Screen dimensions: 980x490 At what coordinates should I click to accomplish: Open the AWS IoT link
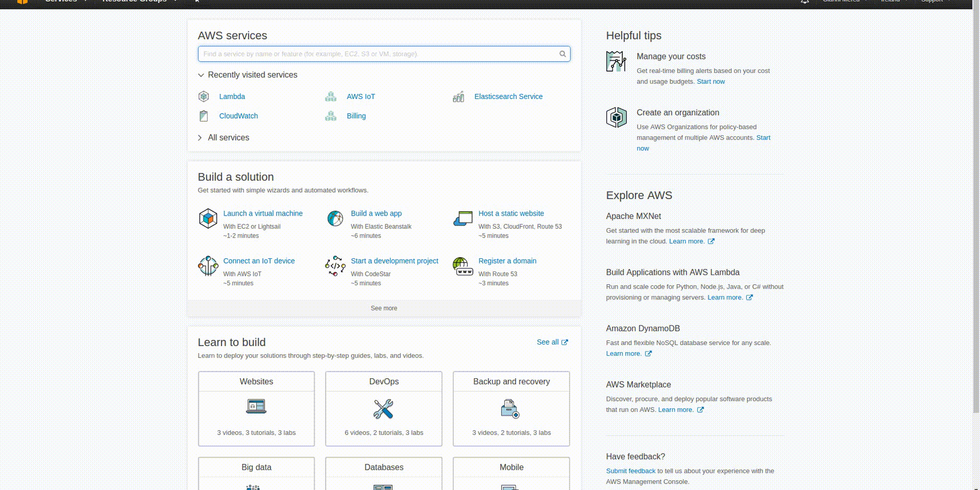pyautogui.click(x=361, y=97)
